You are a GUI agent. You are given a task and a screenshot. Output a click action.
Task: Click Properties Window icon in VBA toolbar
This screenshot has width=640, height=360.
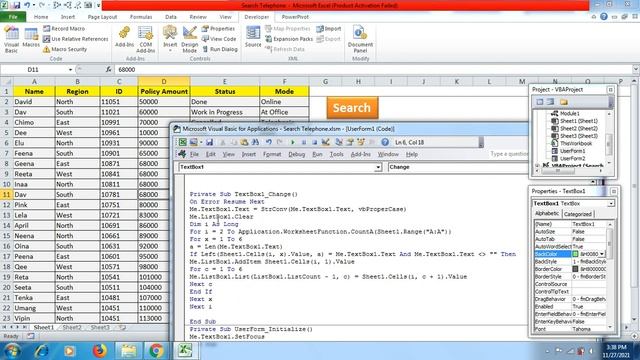(350, 142)
